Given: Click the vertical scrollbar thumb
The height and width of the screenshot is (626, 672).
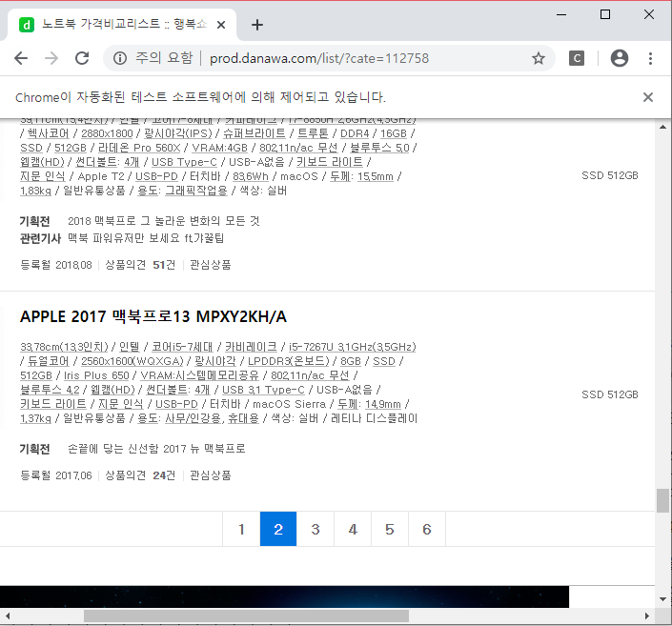Looking at the screenshot, I should (x=663, y=500).
